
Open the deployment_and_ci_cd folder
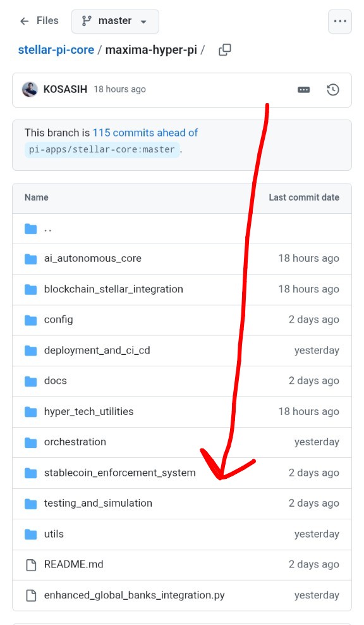pyautogui.click(x=97, y=350)
